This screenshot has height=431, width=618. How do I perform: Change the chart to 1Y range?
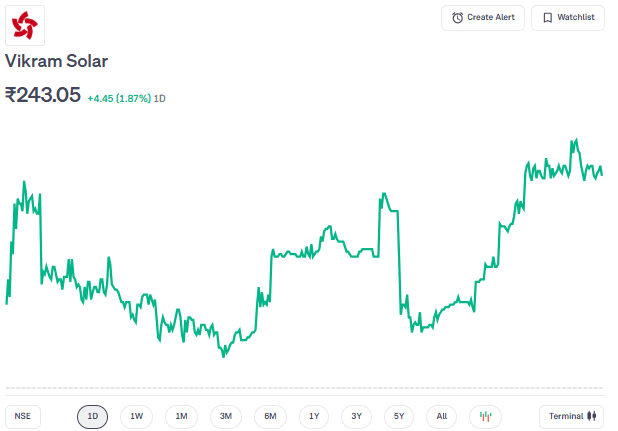[x=314, y=416]
